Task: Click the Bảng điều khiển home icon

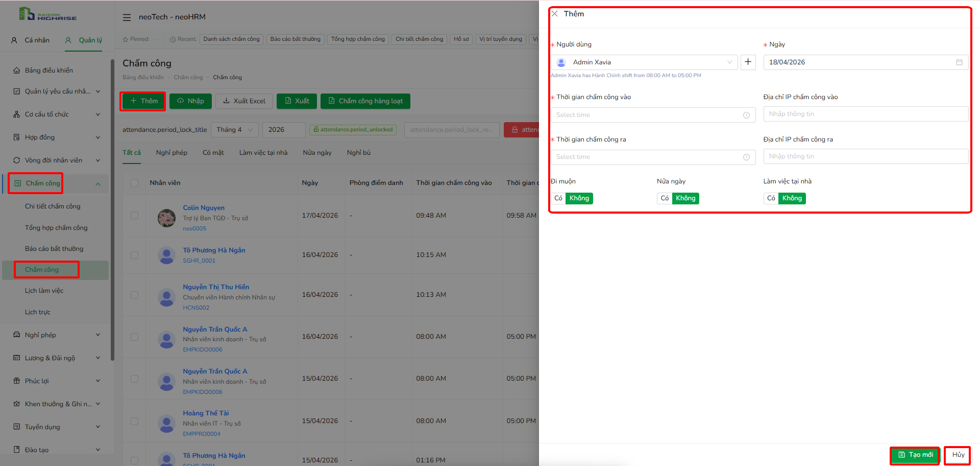Action: coord(17,71)
